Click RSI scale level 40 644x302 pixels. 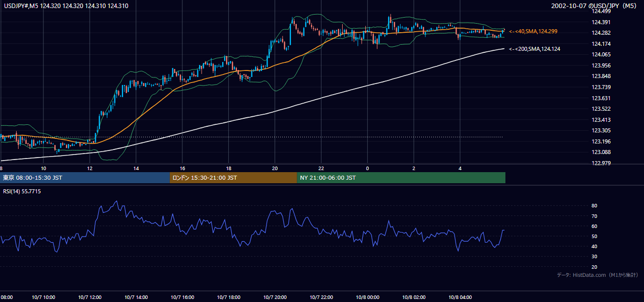coord(594,246)
